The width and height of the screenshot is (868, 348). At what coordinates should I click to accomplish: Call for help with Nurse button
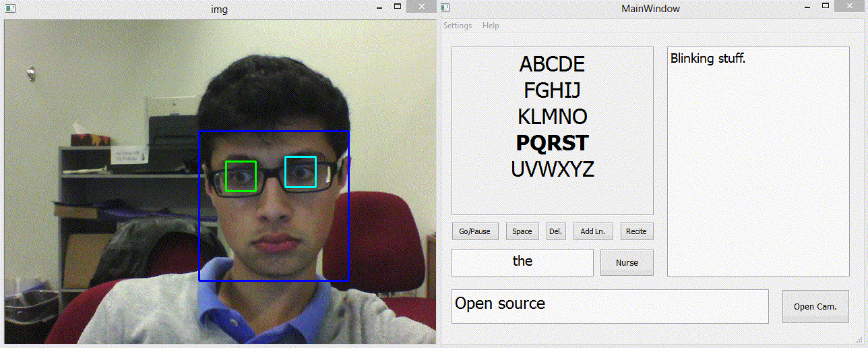(627, 262)
